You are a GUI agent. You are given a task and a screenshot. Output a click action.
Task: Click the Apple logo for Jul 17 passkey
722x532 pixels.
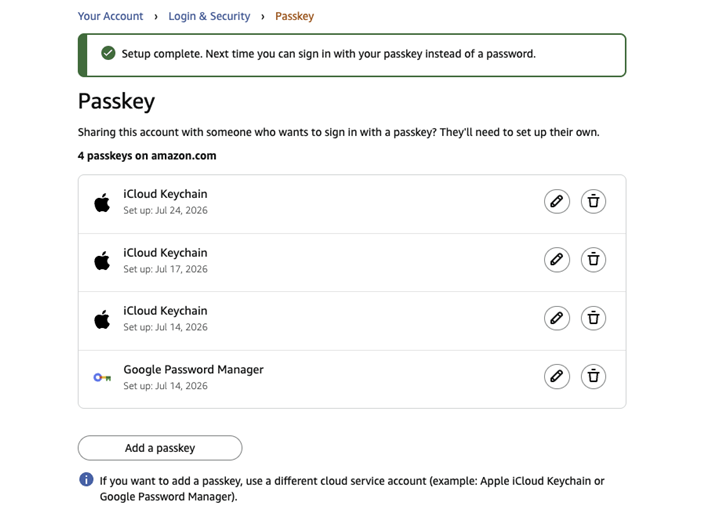click(x=102, y=261)
